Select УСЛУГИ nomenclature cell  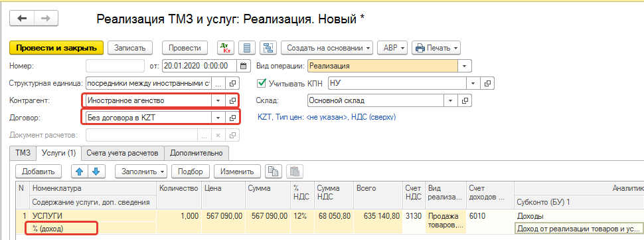tap(93, 216)
